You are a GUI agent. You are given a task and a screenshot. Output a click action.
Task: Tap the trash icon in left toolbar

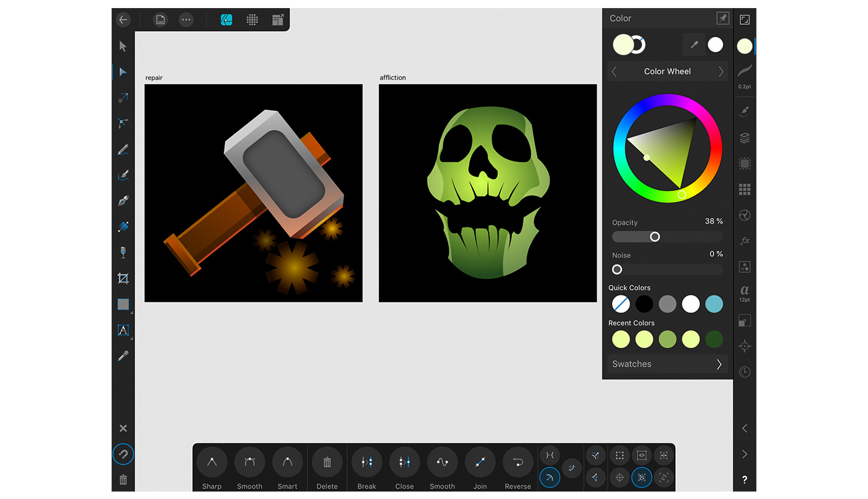tap(123, 479)
